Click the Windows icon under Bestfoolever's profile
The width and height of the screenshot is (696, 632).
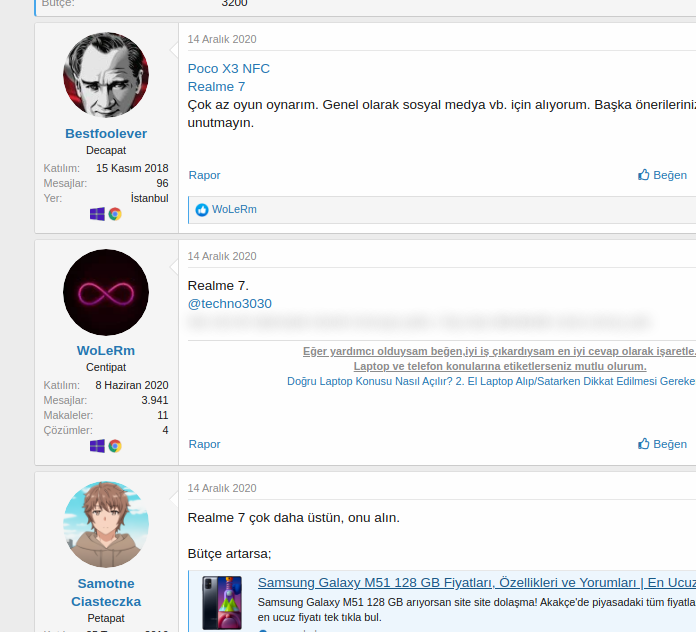97,214
